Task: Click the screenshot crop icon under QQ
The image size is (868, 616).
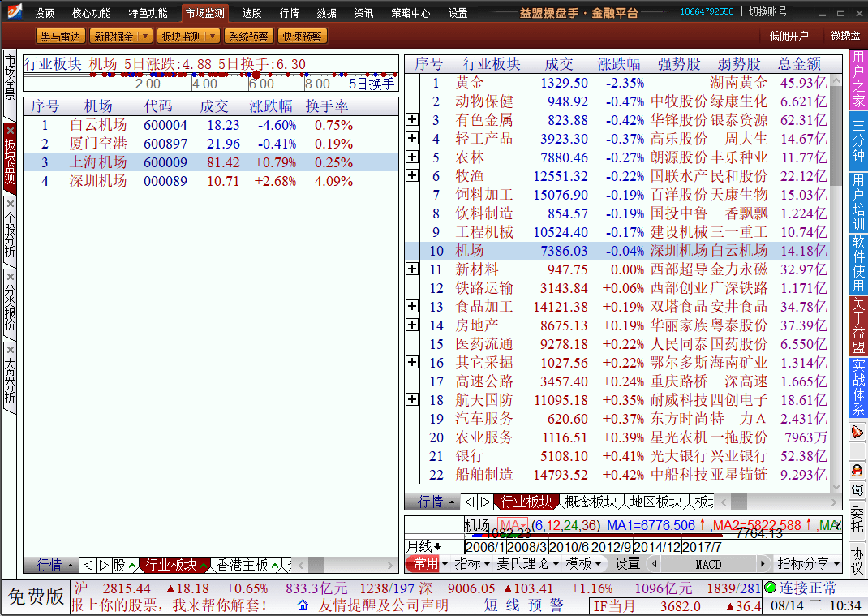Action: pyautogui.click(x=857, y=489)
